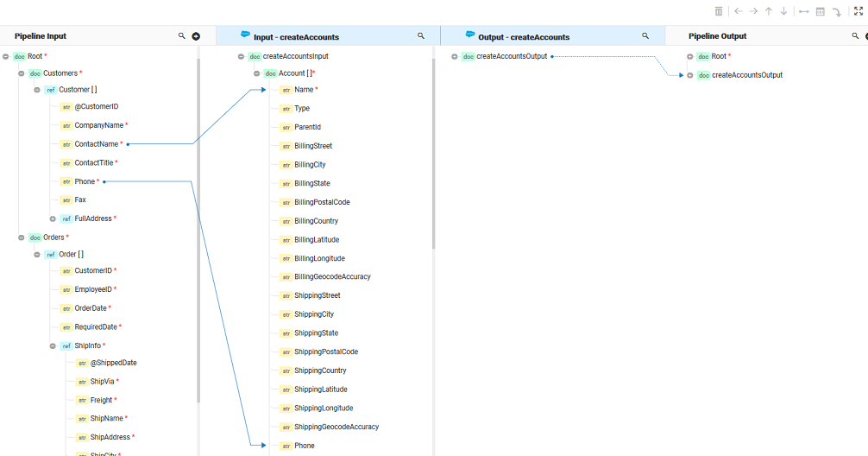Select the ParentId field

coord(307,128)
